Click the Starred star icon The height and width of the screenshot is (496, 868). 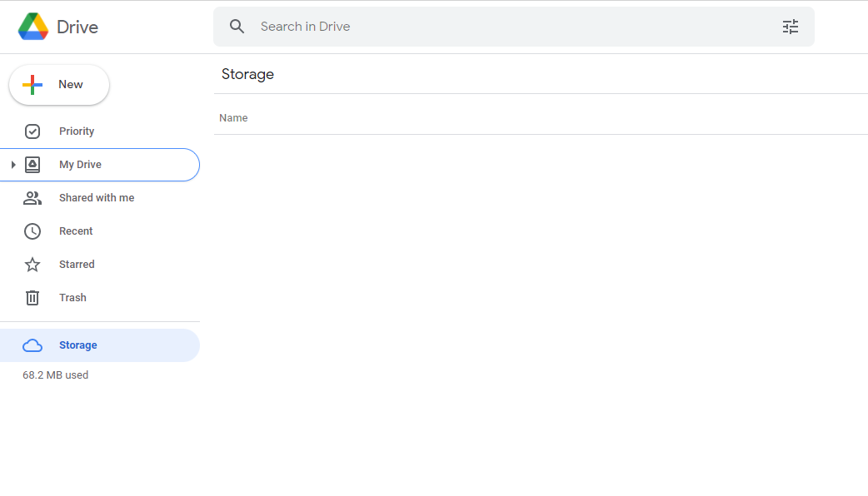(x=32, y=265)
